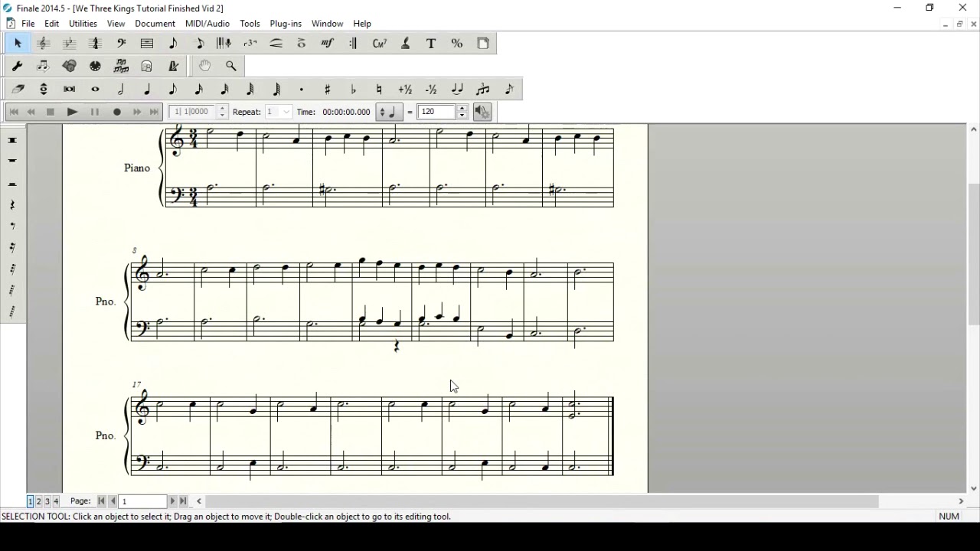980x551 pixels.
Task: Open the MIDI/Audio menu
Action: tap(207, 24)
